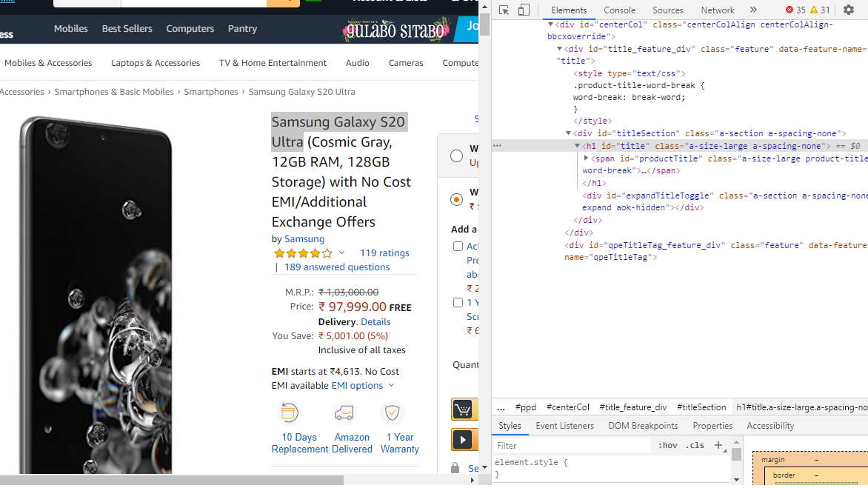
Task: Click the red error count icon
Action: point(789,10)
